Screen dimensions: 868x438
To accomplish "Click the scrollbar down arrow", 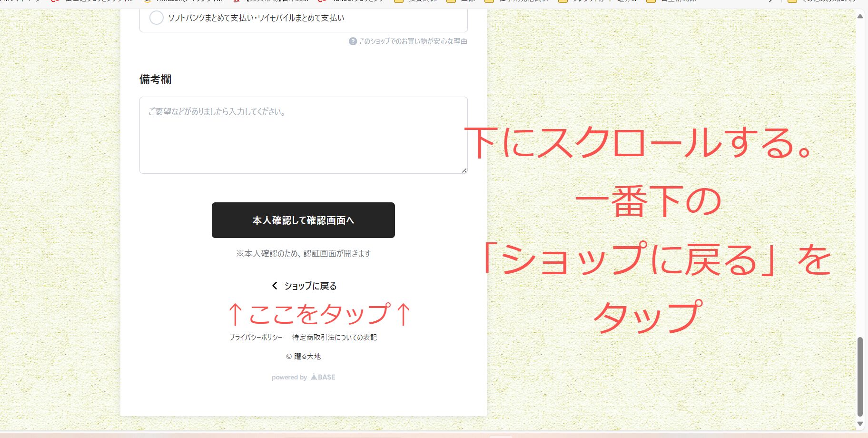I will tap(860, 423).
